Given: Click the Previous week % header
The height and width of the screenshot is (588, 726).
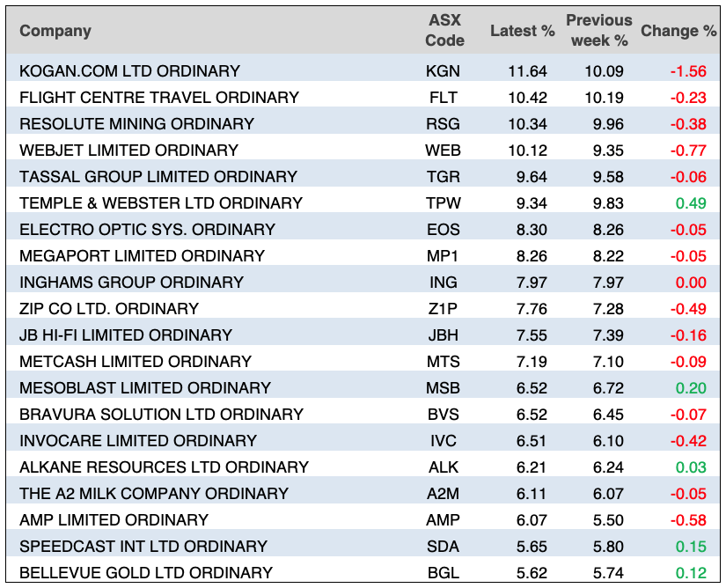Looking at the screenshot, I should [598, 31].
